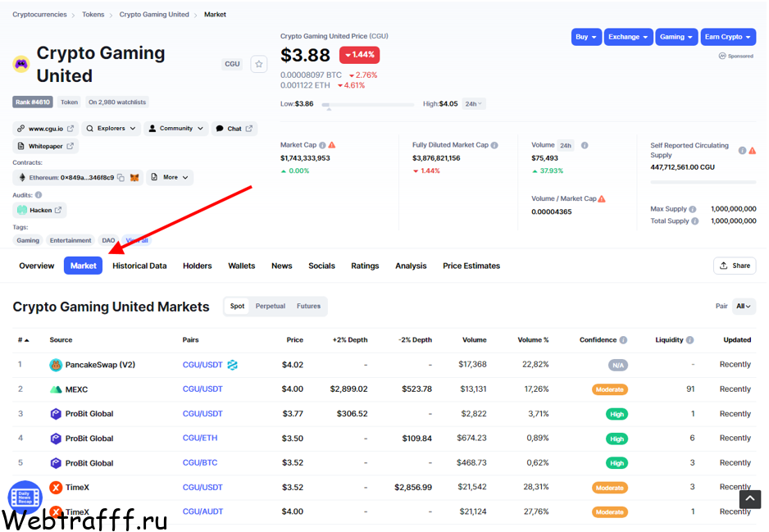This screenshot has height=532, width=769.
Task: Switch to Analysis tab
Action: pos(411,266)
